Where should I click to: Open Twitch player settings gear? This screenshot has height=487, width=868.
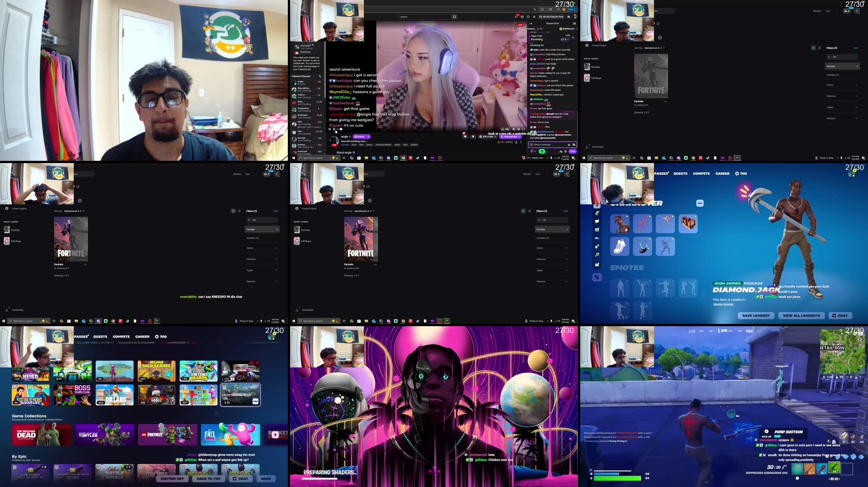(x=514, y=129)
